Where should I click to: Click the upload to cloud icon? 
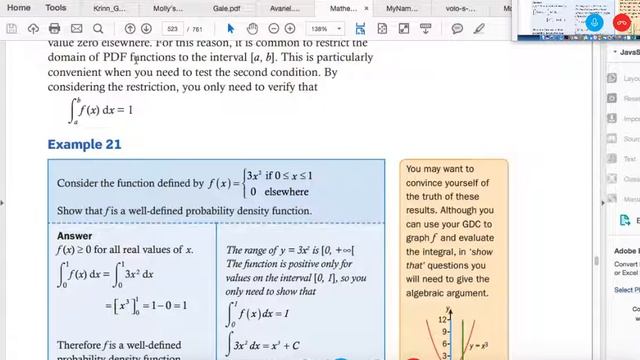click(33, 29)
